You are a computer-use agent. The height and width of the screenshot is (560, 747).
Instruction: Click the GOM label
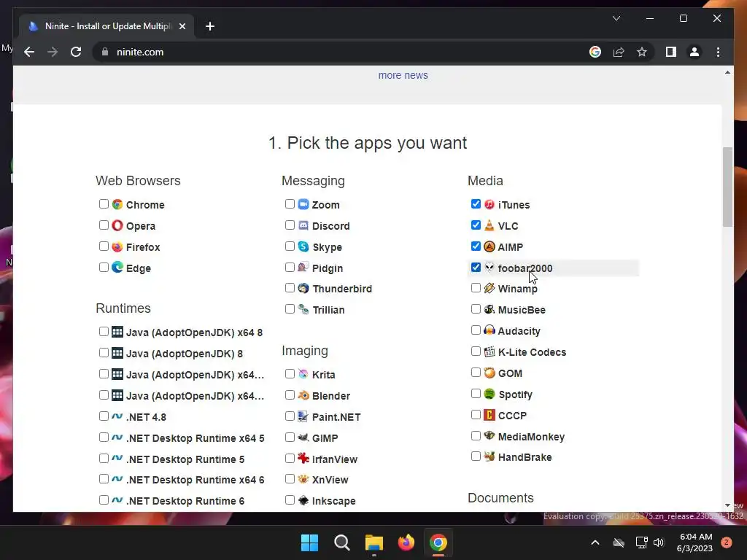510,373
